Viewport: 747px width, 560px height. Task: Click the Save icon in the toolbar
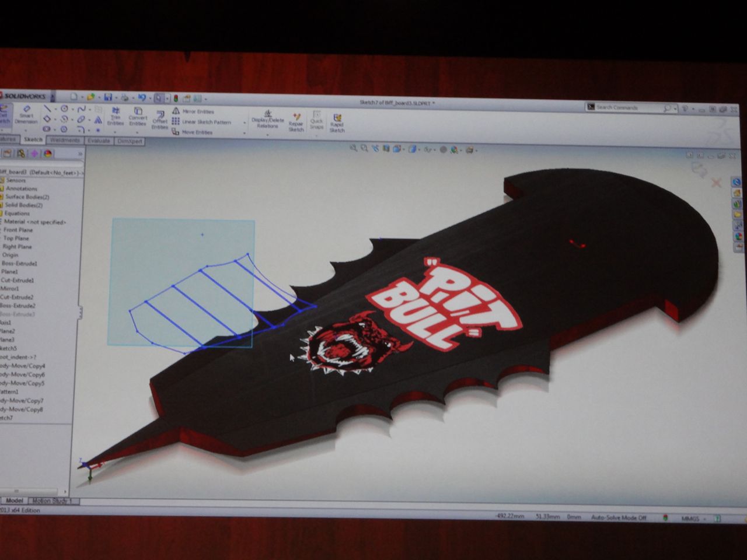[x=107, y=97]
